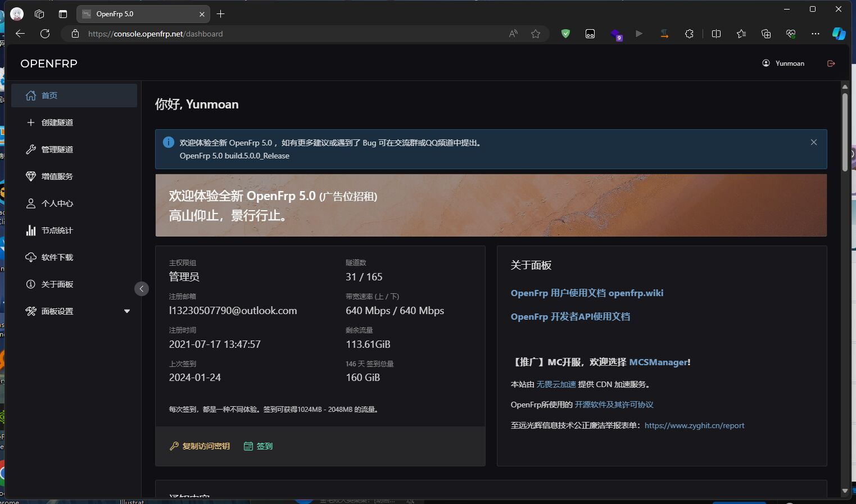The image size is (856, 504).
Task: Click the red logout icon
Action: tap(831, 63)
